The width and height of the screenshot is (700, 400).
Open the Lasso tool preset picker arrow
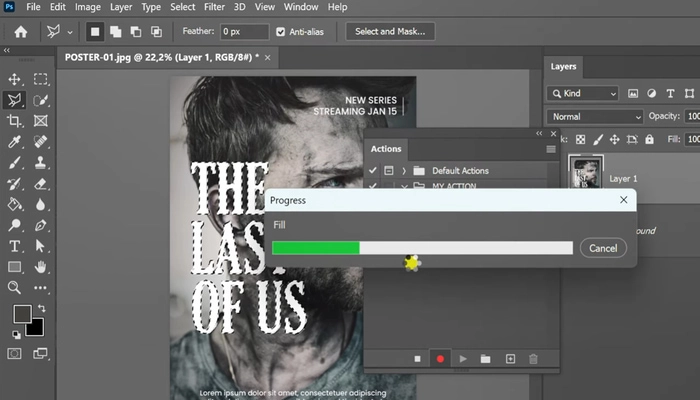pyautogui.click(x=70, y=32)
